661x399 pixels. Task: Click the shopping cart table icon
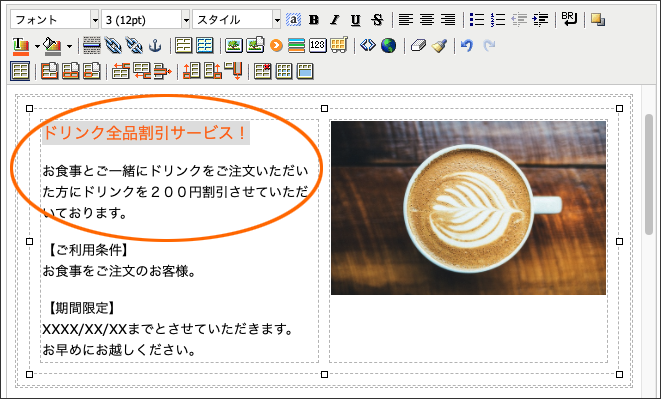pyautogui.click(x=339, y=46)
